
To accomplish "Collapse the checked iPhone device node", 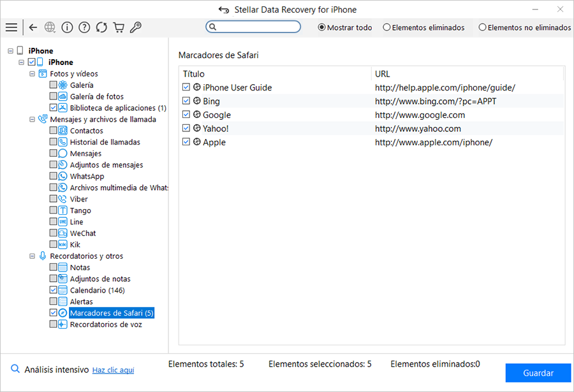I will (x=21, y=62).
